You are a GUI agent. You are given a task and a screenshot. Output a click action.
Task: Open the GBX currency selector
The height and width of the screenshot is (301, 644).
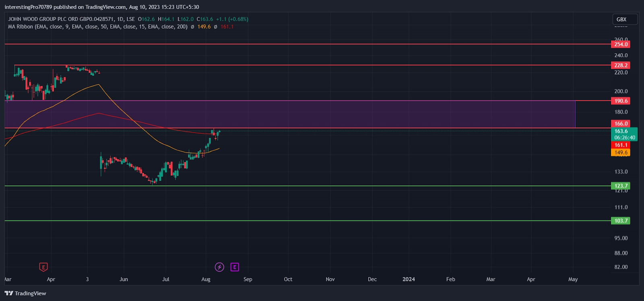pos(625,19)
